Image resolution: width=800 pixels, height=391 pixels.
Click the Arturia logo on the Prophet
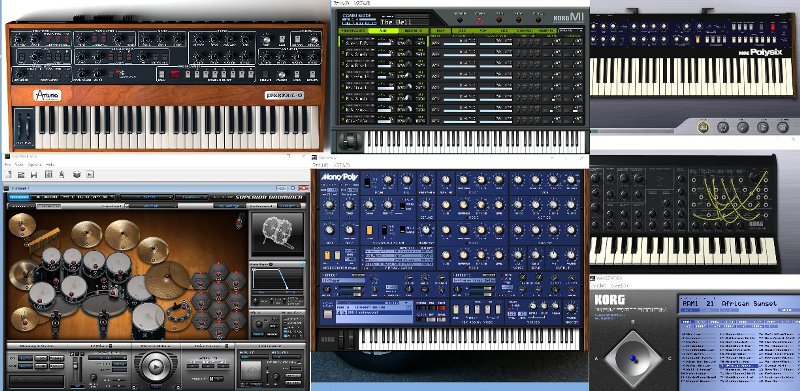coord(47,95)
